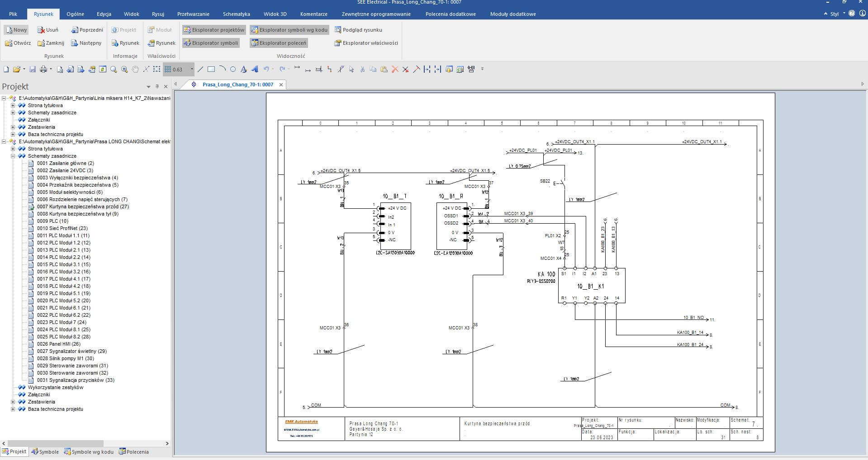Expand the Zestawienia node at bottom
868x460 pixels.
pyautogui.click(x=13, y=402)
